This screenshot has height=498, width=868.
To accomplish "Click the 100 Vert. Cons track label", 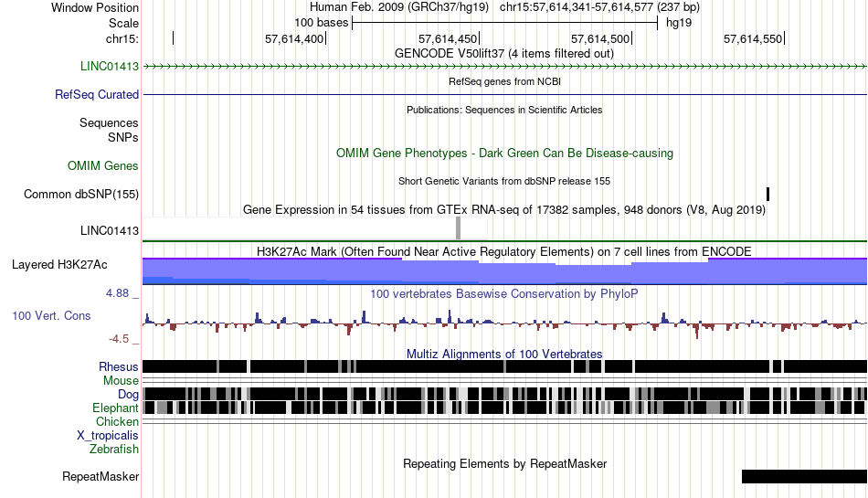I will click(x=51, y=316).
